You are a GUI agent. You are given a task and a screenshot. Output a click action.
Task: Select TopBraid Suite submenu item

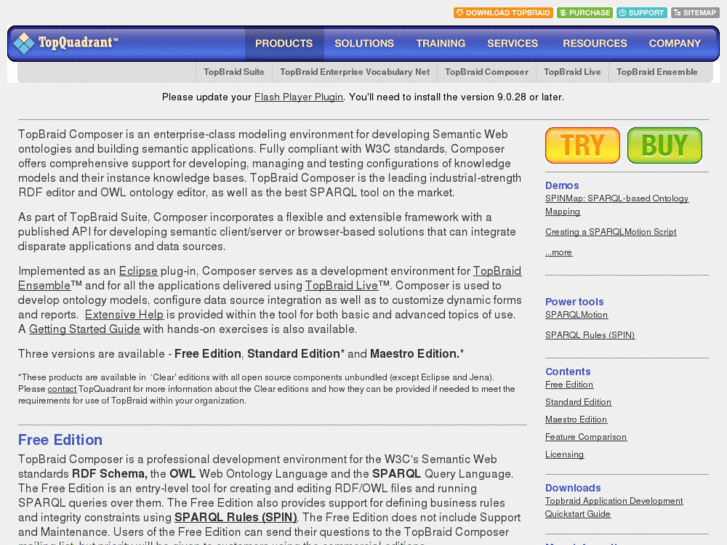(x=234, y=72)
